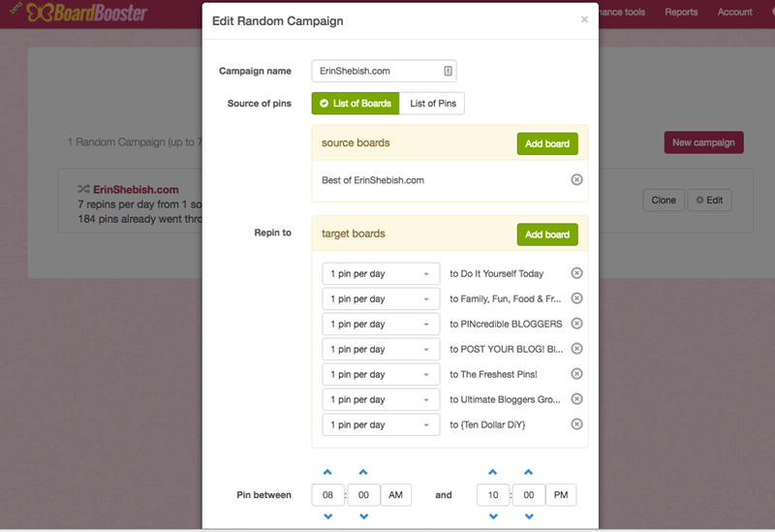Image resolution: width=775 pixels, height=532 pixels.
Task: Clone the ErinShebish.com campaign
Action: (664, 201)
